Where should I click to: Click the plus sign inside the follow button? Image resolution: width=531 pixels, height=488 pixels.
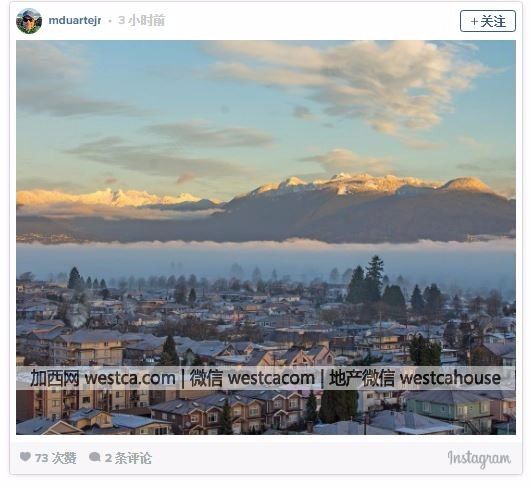click(x=474, y=21)
